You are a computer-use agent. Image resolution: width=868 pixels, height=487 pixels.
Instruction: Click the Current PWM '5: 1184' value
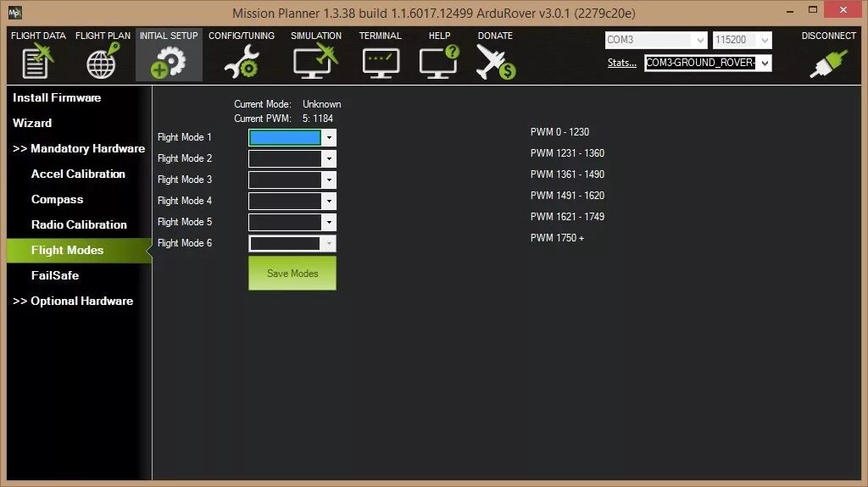coord(318,119)
